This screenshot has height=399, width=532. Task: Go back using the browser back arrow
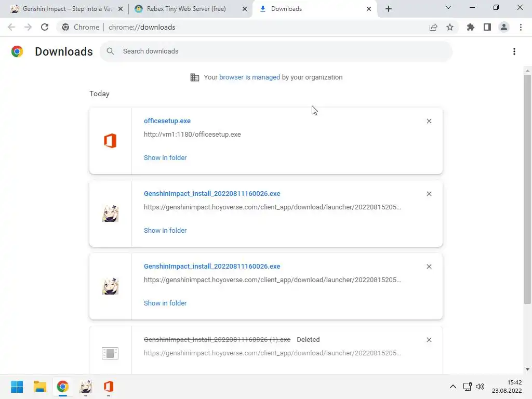click(x=11, y=27)
